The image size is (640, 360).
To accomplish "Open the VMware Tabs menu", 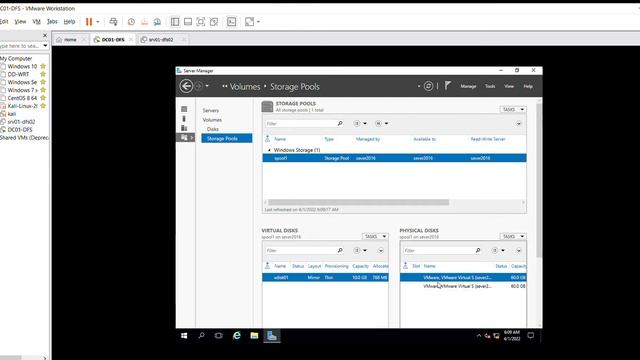I will (52, 22).
